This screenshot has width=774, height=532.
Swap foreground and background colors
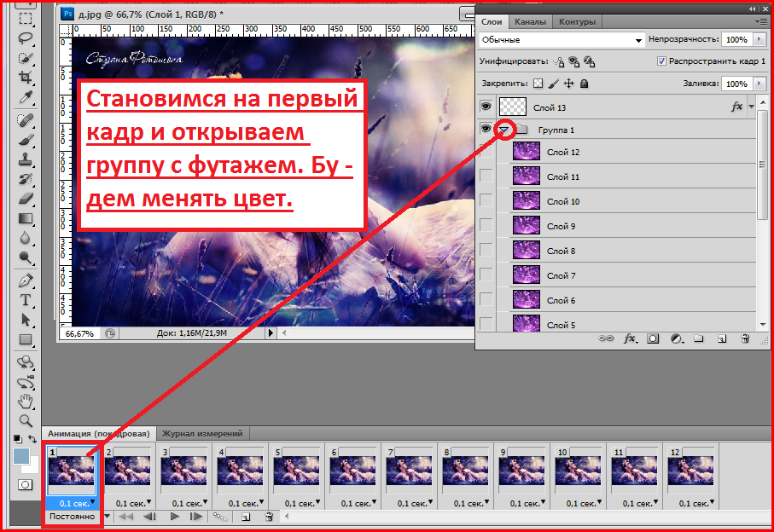click(32, 438)
